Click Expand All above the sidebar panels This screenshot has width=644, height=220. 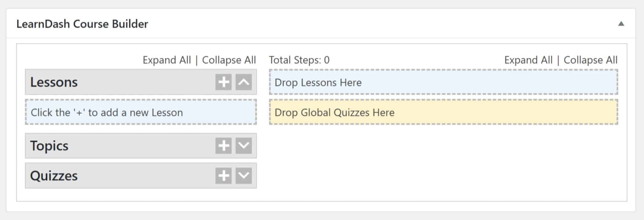(x=167, y=60)
